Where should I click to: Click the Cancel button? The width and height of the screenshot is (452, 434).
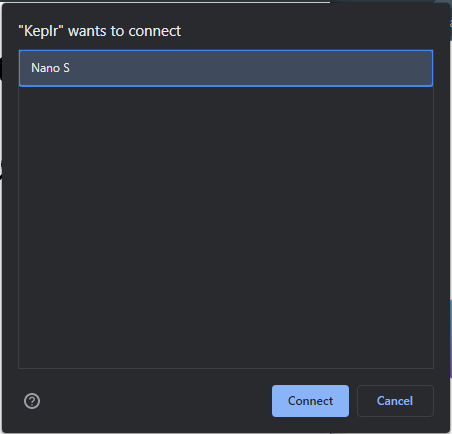point(395,401)
